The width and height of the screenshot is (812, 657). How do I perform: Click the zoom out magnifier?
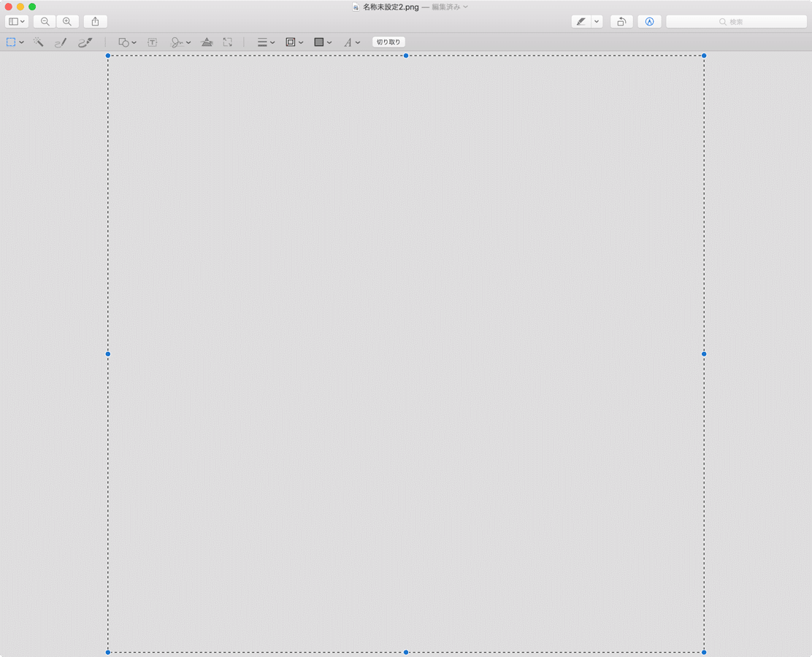click(x=45, y=21)
